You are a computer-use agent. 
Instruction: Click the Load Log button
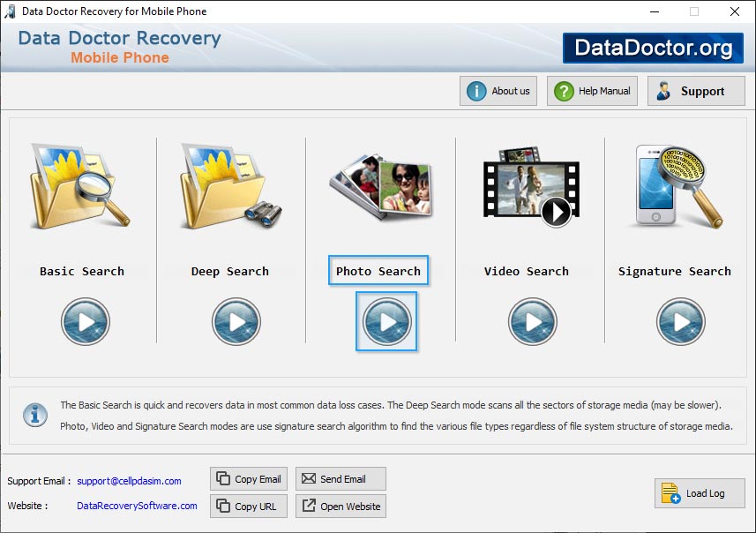pos(700,493)
